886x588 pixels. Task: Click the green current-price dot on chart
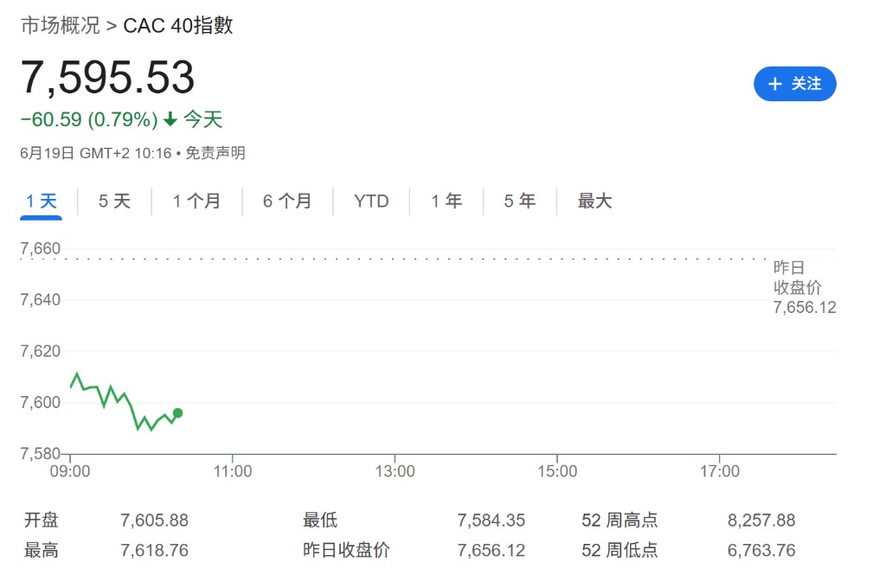[x=177, y=413]
